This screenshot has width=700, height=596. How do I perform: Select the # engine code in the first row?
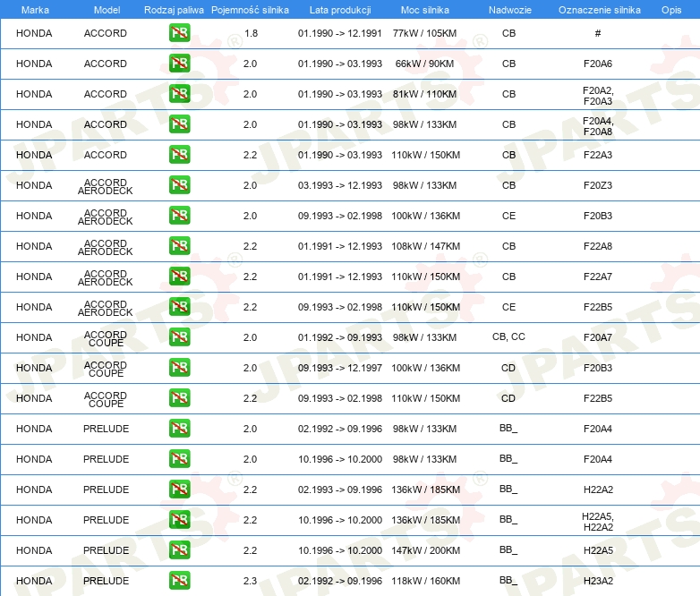pos(598,33)
